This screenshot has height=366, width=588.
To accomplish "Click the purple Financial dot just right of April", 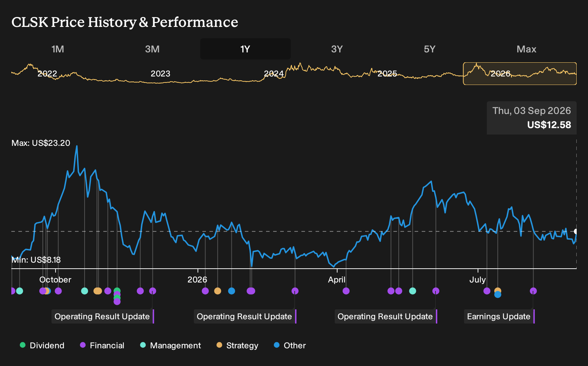I will click(x=346, y=291).
